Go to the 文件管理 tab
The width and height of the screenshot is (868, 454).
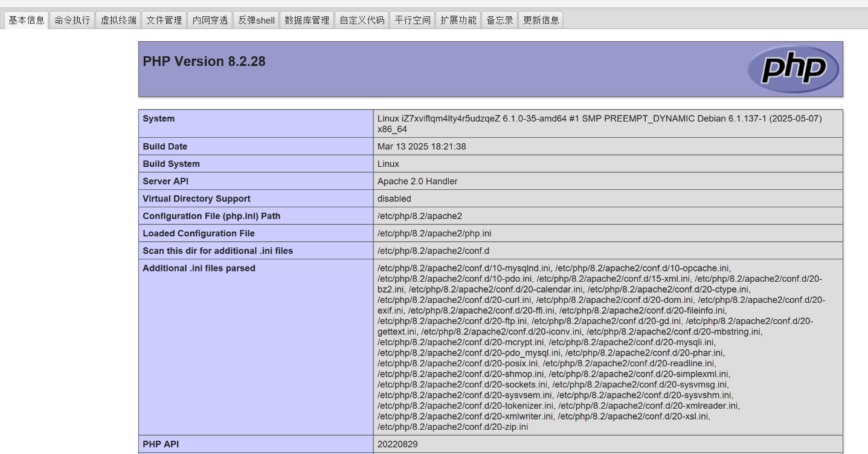164,20
